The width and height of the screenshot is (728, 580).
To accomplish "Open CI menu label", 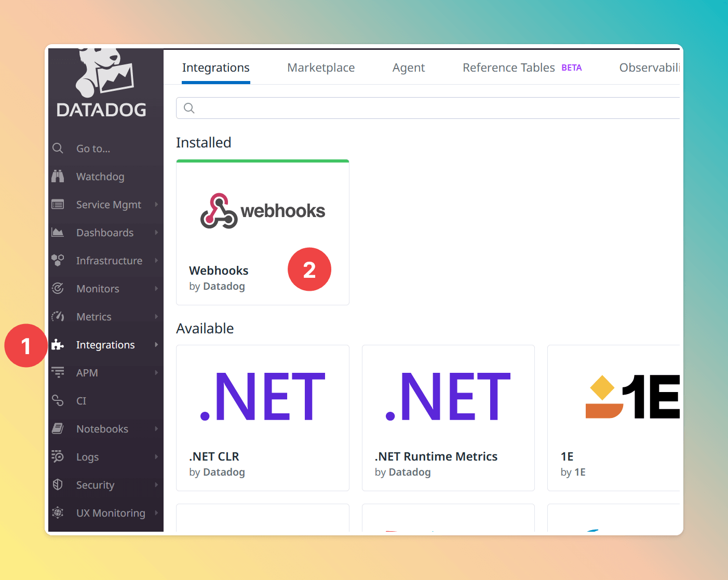I will [x=82, y=401].
